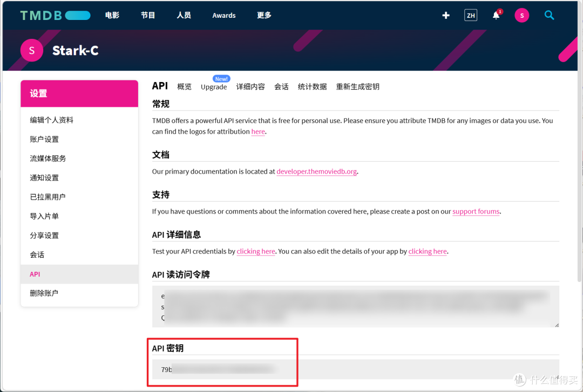Select 删除账户 in settings sidebar

coord(79,293)
